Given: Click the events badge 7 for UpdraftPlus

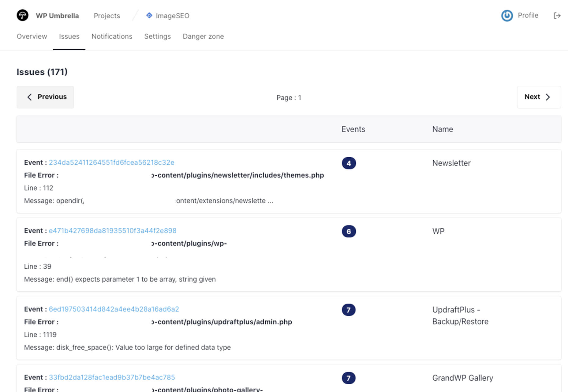Looking at the screenshot, I should [x=349, y=310].
